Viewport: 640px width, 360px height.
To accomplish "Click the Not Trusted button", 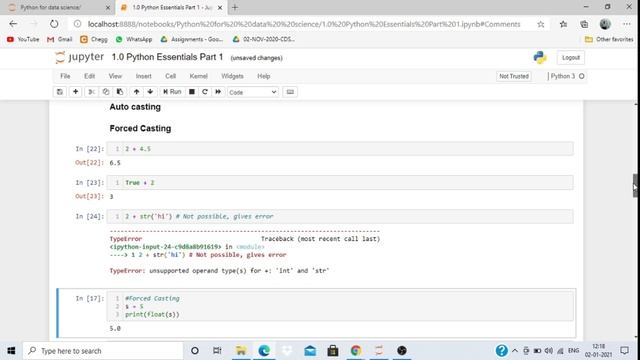I will click(514, 76).
